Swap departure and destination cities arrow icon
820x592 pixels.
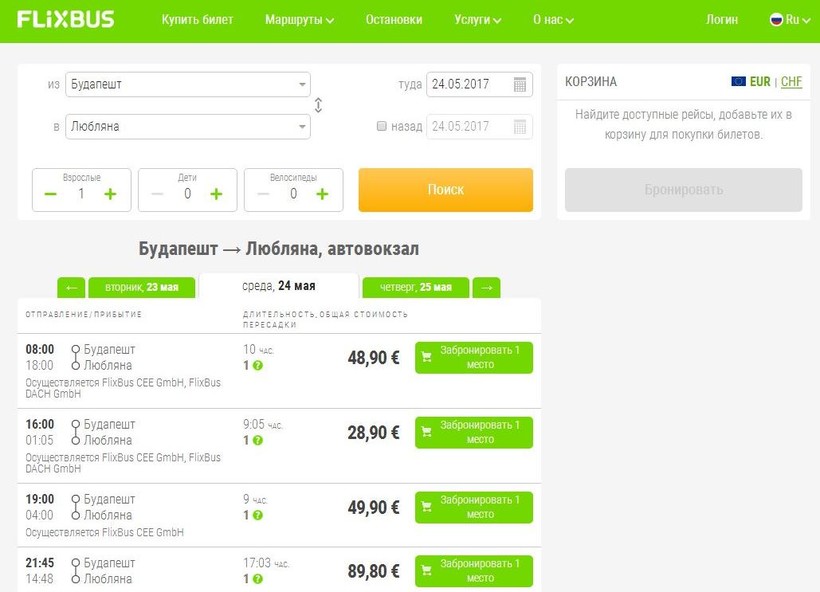(318, 105)
